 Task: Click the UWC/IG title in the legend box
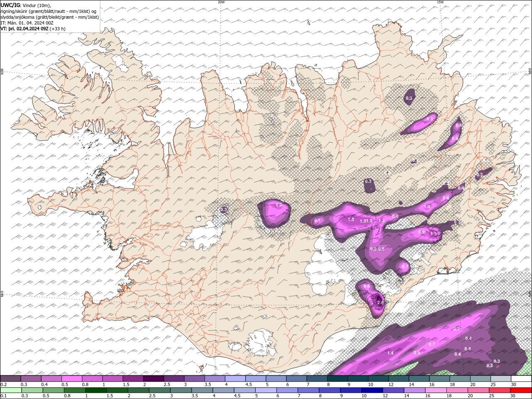click(10, 5)
